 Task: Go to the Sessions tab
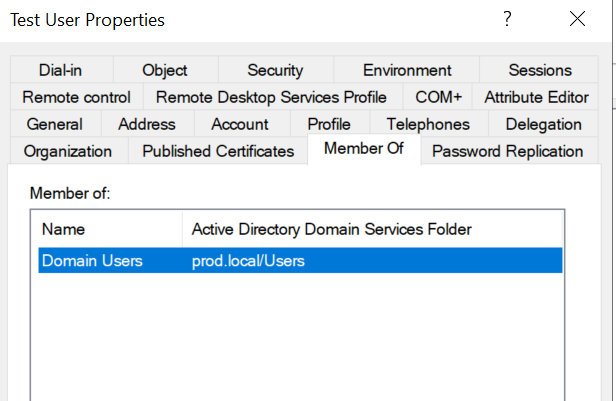(x=540, y=70)
